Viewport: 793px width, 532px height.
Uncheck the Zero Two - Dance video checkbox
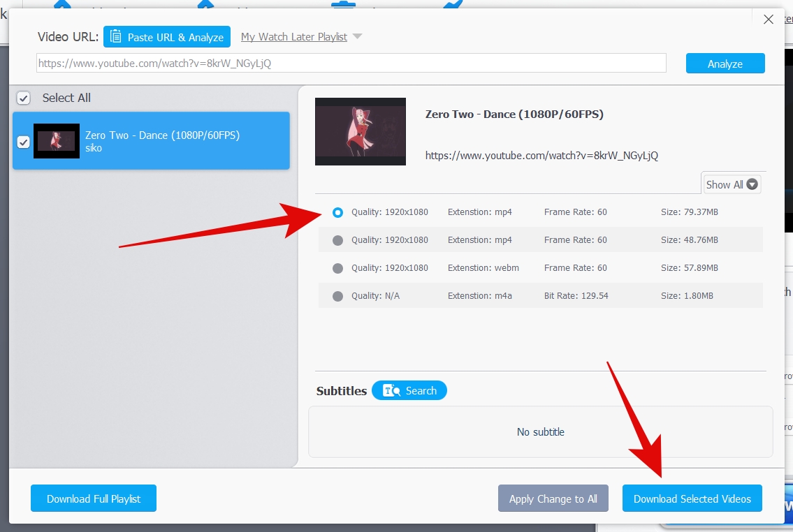[23, 142]
